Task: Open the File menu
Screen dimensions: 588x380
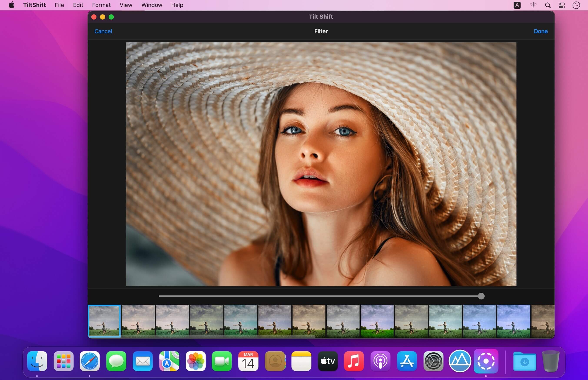Action: 59,5
